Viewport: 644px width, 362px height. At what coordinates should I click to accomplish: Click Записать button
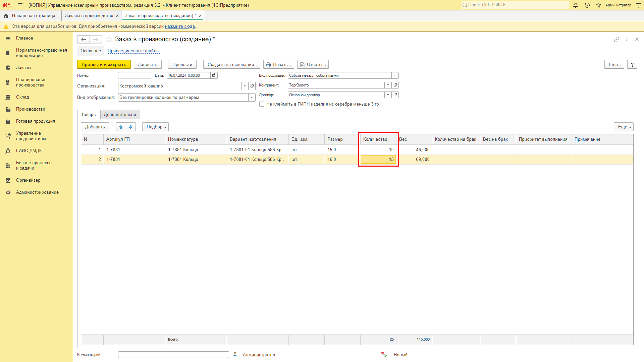(x=148, y=64)
